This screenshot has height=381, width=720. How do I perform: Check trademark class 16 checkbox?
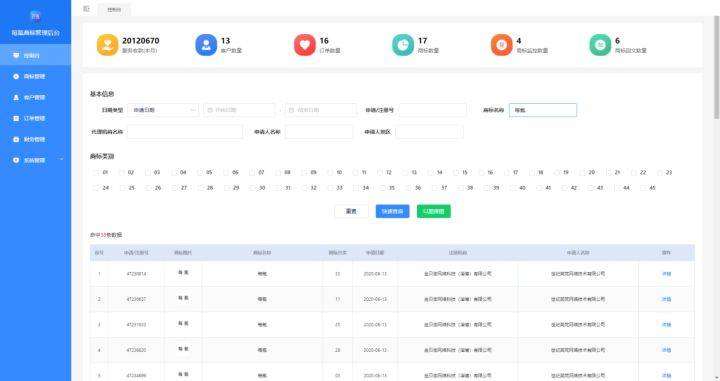481,173
